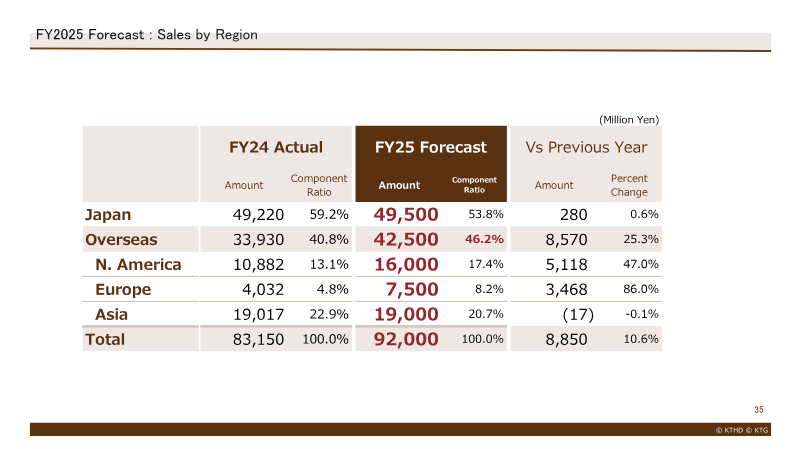This screenshot has width=800, height=449.
Task: Select the 46.2% overseas component ratio
Action: pos(484,239)
